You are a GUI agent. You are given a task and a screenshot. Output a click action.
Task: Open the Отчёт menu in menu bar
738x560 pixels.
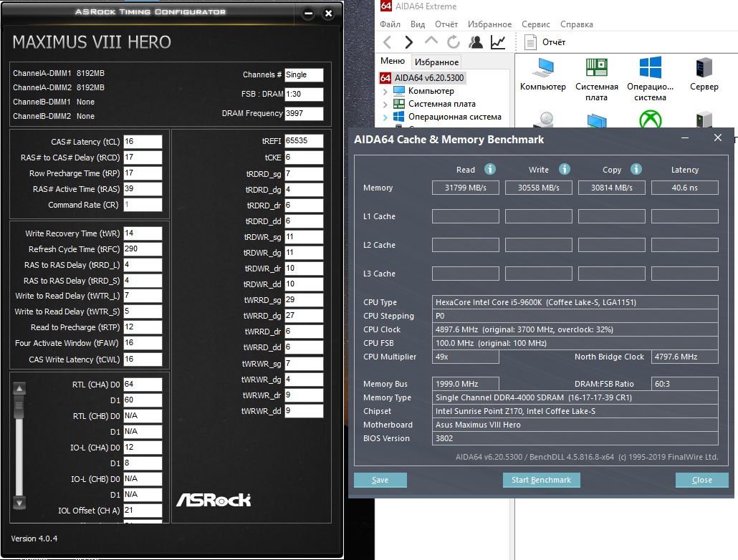[x=446, y=24]
